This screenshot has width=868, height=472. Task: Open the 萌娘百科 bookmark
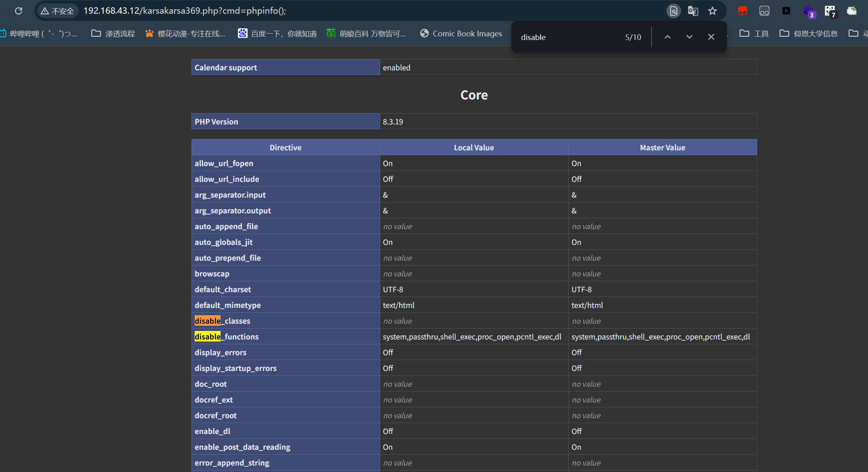366,34
